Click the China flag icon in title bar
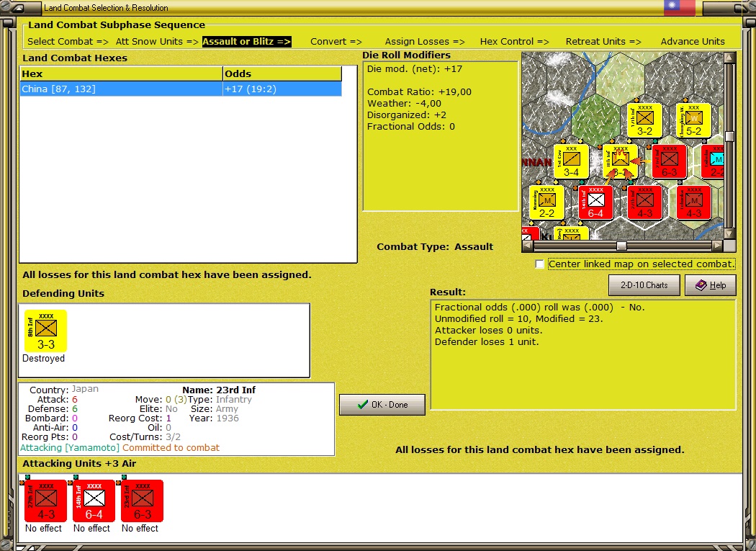Image resolution: width=756 pixels, height=551 pixels. [680, 7]
